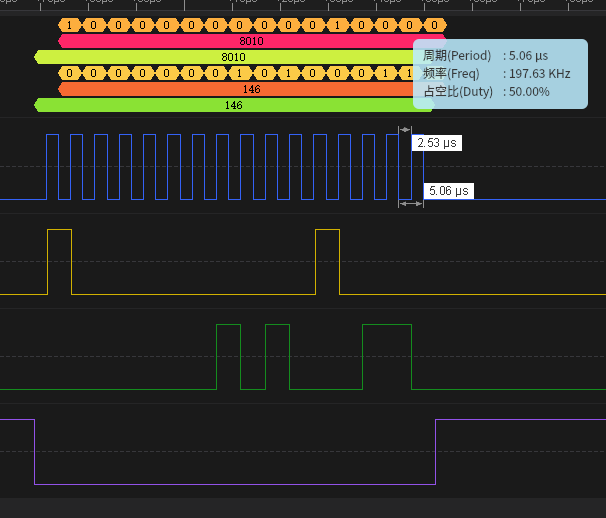Select the 占空比(Duty) 50.00% tooltip row
This screenshot has height=518, width=606.
tap(486, 92)
